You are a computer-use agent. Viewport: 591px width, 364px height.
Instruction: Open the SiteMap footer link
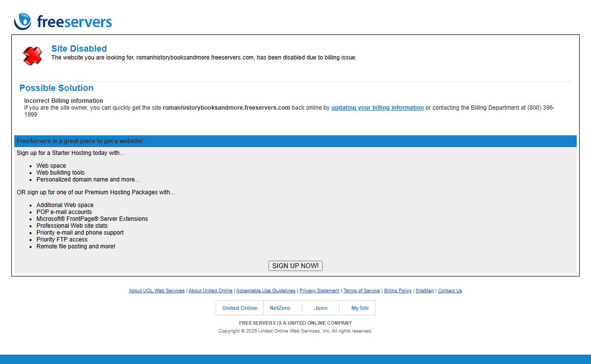(425, 291)
